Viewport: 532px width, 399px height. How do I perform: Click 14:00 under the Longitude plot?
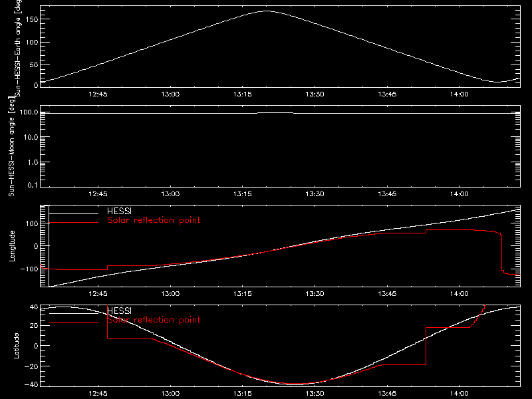[x=460, y=293]
